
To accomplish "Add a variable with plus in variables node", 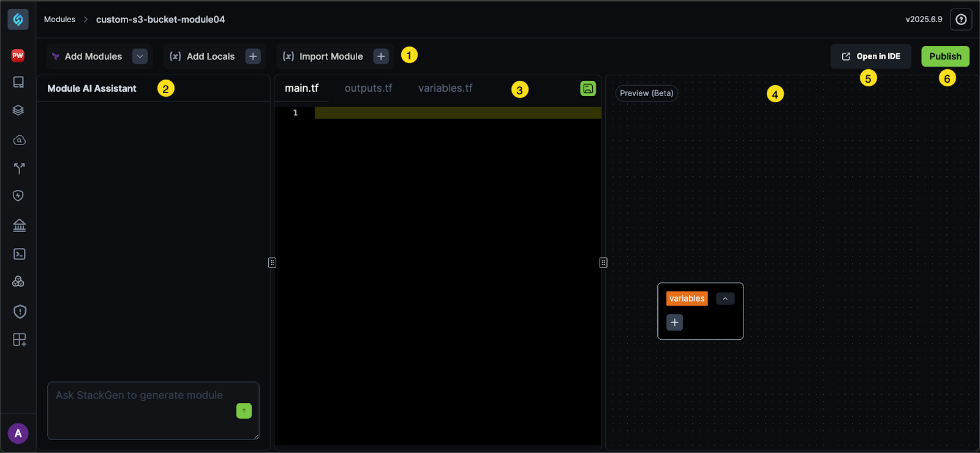I will tap(674, 323).
